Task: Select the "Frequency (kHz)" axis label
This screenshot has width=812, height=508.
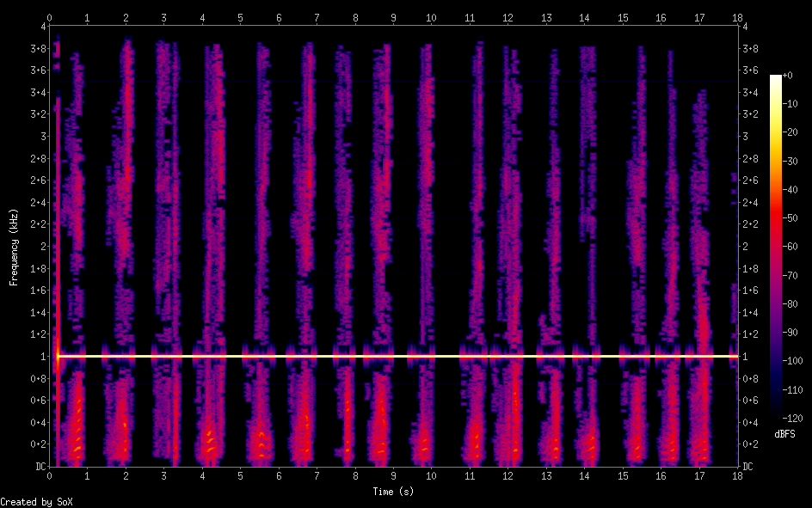Action: pyautogui.click(x=14, y=246)
